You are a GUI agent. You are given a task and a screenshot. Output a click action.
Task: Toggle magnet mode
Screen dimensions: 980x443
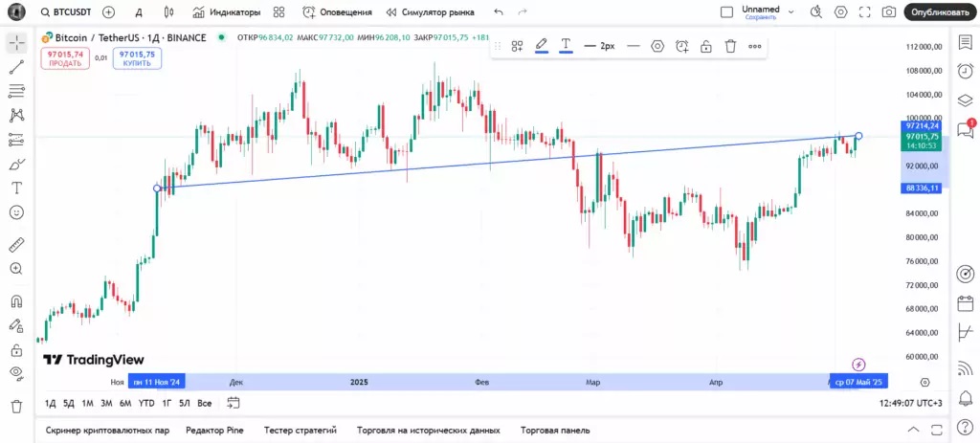point(17,301)
